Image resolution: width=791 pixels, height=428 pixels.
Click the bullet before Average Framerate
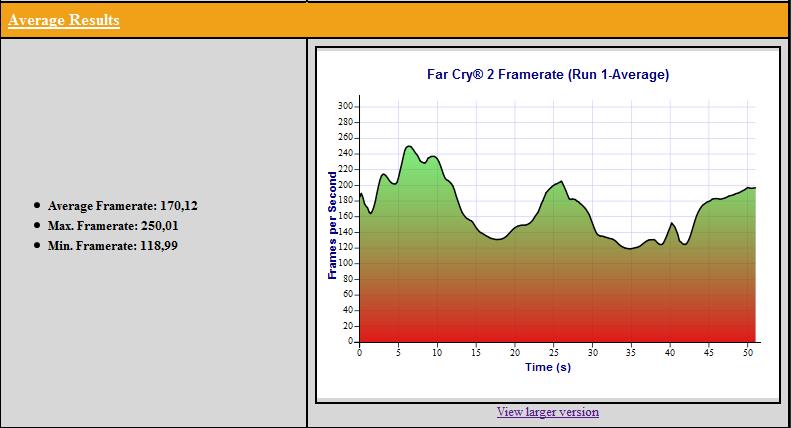click(37, 205)
